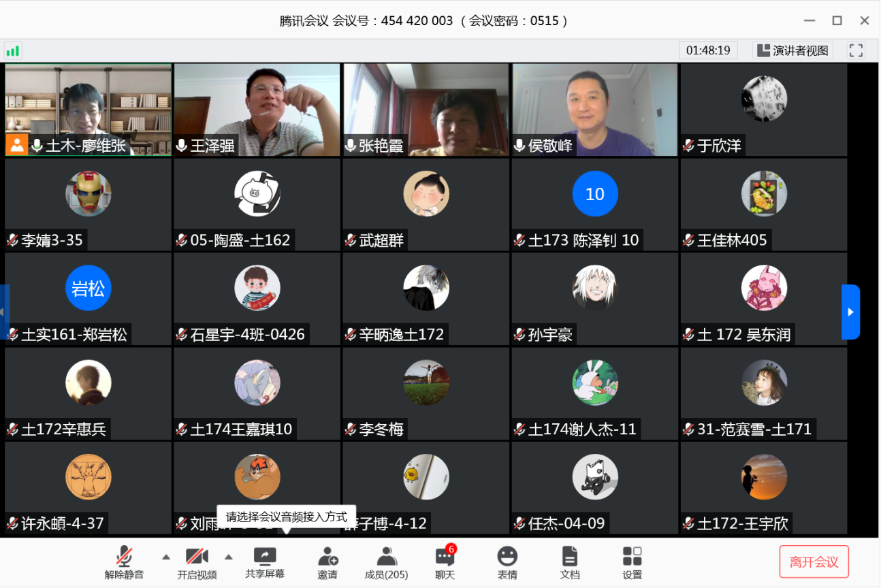Switch to 演讲者视图 speaker view
The height and width of the screenshot is (588, 881).
793,50
